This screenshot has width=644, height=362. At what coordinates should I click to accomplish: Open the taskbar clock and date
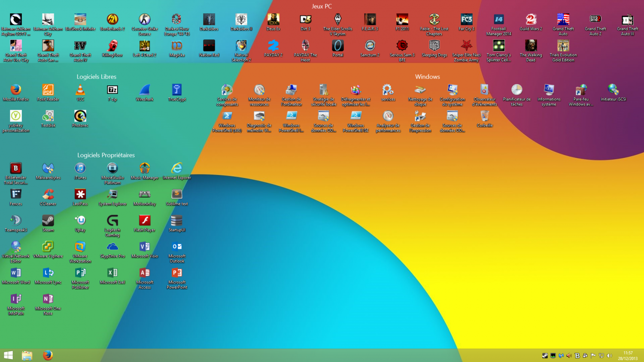(628, 356)
